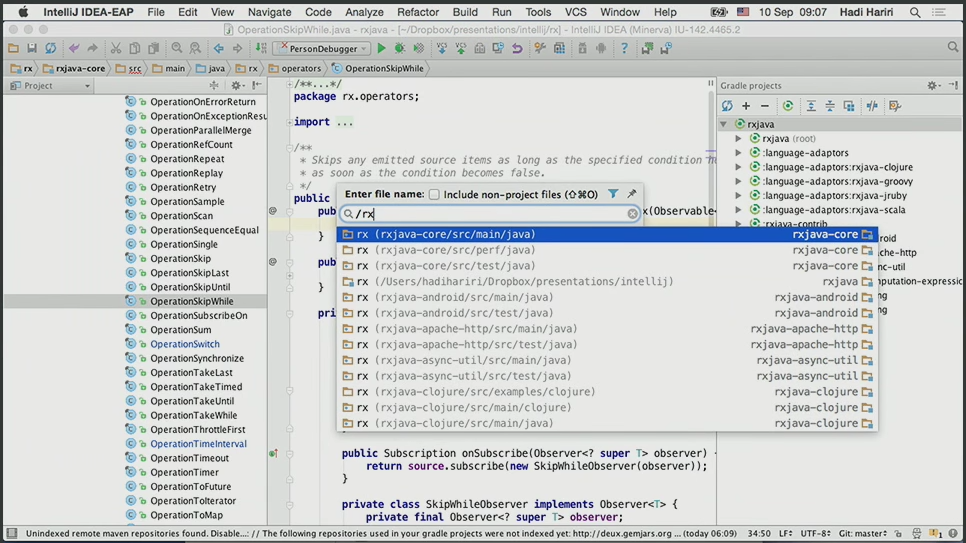966x543 pixels.
Task: Open the Analyze menu
Action: click(363, 12)
